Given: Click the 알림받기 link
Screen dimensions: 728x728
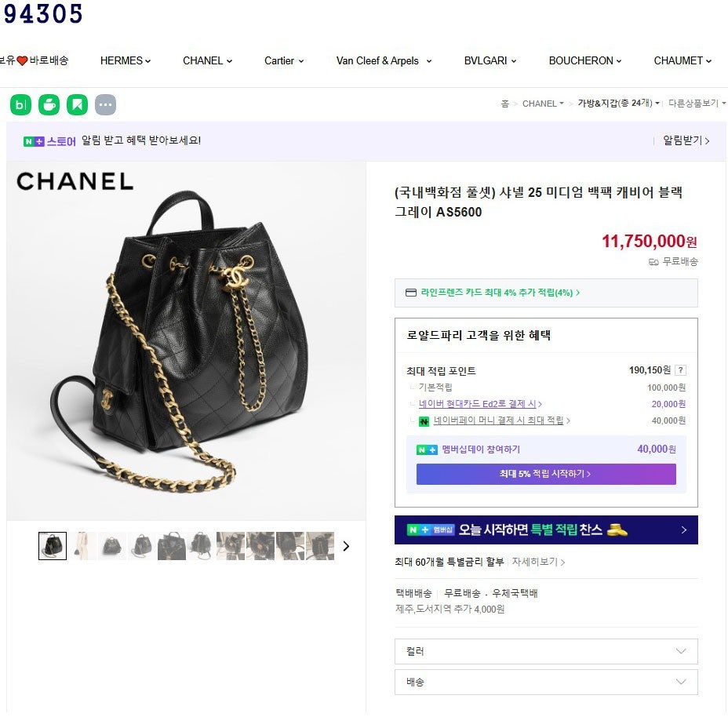Looking at the screenshot, I should [686, 140].
